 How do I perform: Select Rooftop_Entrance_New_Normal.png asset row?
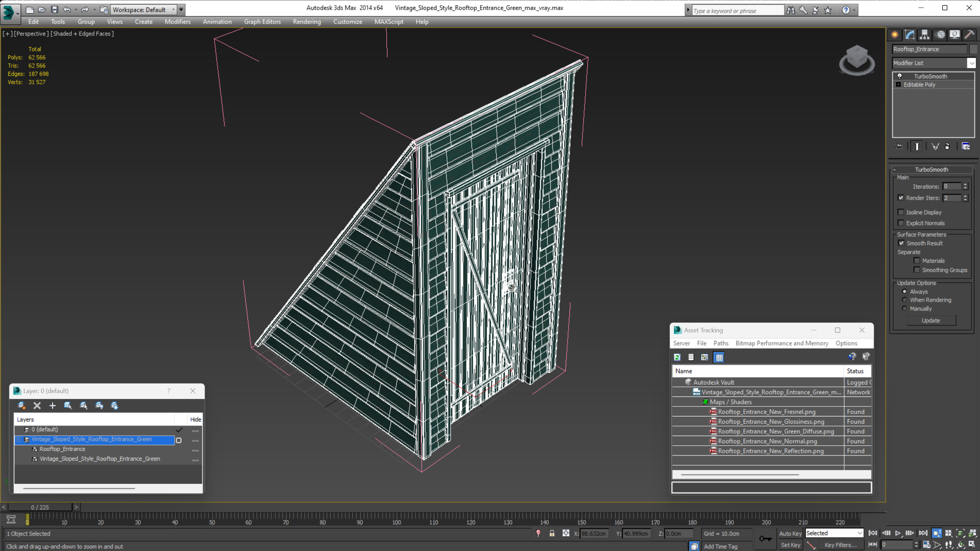click(771, 441)
